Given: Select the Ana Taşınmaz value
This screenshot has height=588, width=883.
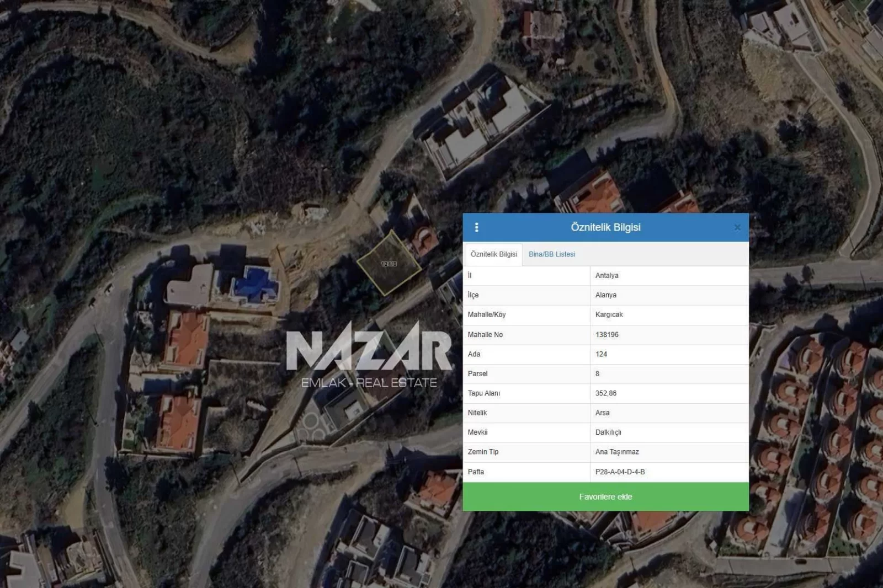Looking at the screenshot, I should [x=616, y=452].
